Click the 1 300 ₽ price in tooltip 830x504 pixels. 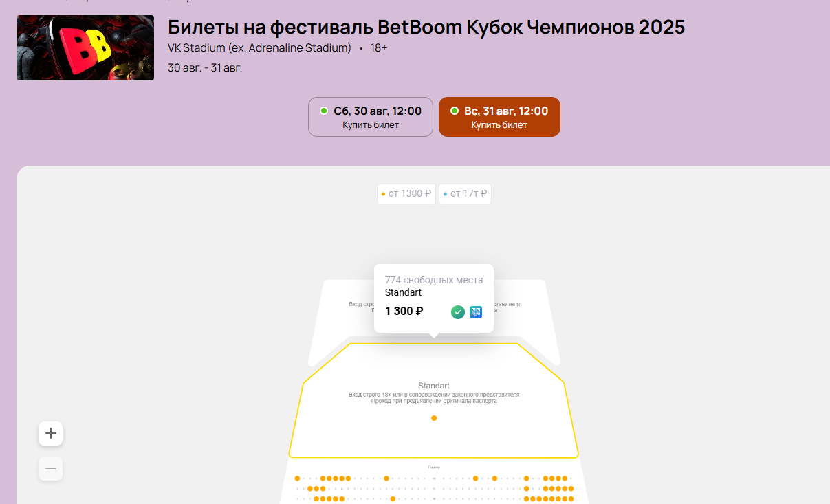pyautogui.click(x=404, y=311)
